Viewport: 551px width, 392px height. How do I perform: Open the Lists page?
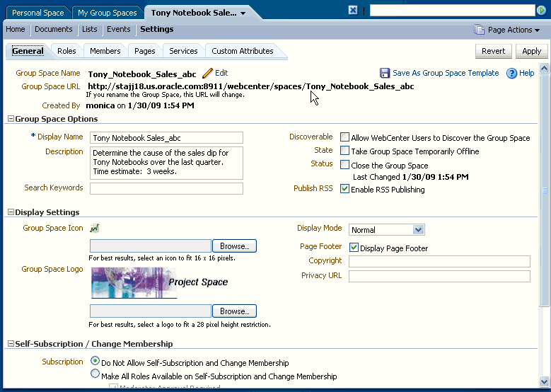(90, 29)
